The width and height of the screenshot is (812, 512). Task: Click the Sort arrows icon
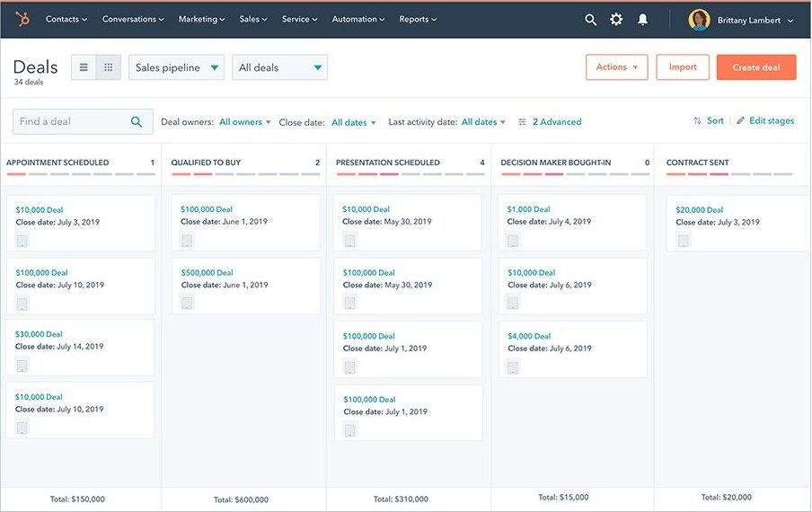tap(697, 120)
